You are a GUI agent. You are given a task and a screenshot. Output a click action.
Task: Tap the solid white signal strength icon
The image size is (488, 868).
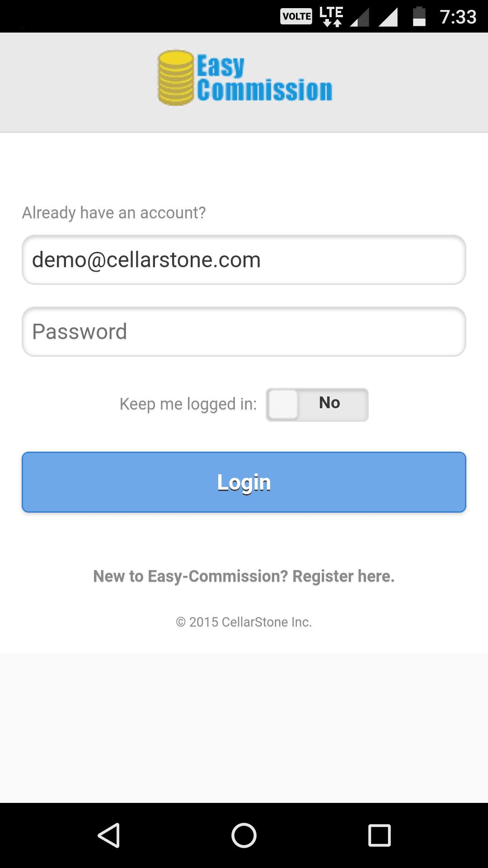pos(388,18)
